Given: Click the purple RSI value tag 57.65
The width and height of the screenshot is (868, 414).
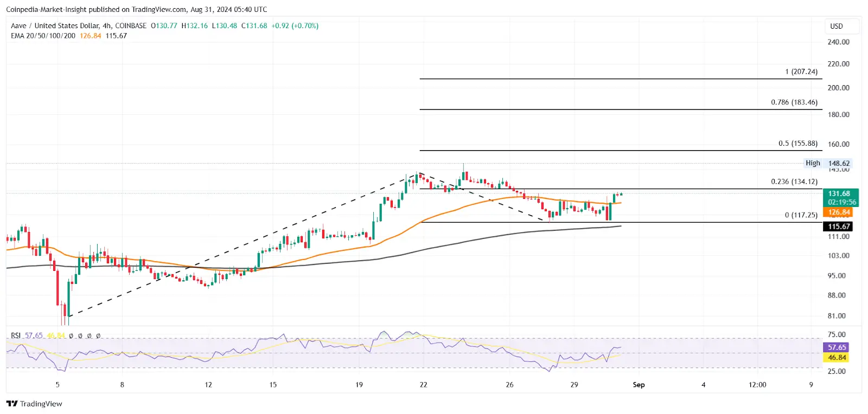Looking at the screenshot, I should click(x=837, y=347).
